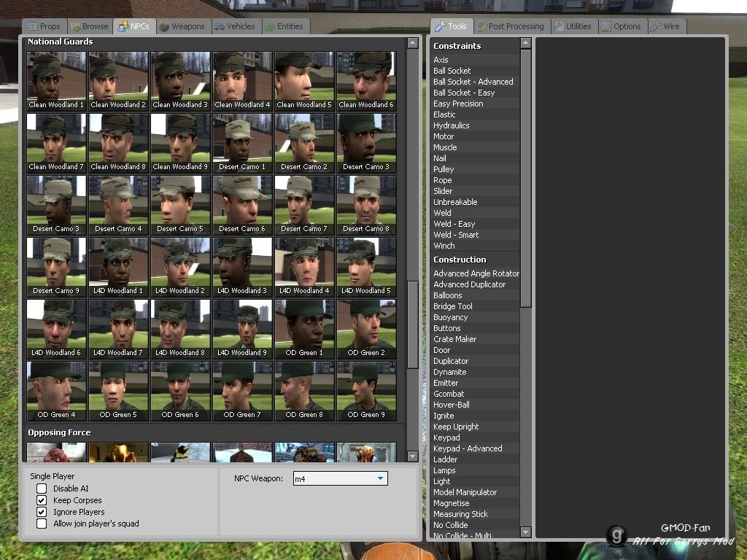
Task: Choose the Clean Woodland 9 NPC
Action: [x=180, y=143]
